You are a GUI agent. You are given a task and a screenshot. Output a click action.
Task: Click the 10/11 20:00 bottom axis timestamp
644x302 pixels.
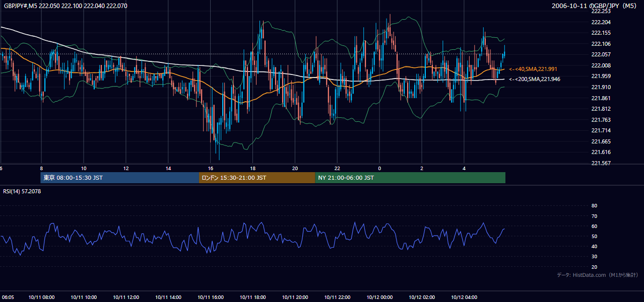[295, 297]
